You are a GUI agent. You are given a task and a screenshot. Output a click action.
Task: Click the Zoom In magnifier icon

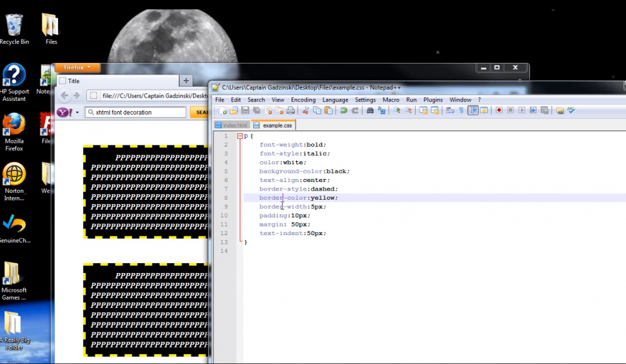tap(396, 111)
